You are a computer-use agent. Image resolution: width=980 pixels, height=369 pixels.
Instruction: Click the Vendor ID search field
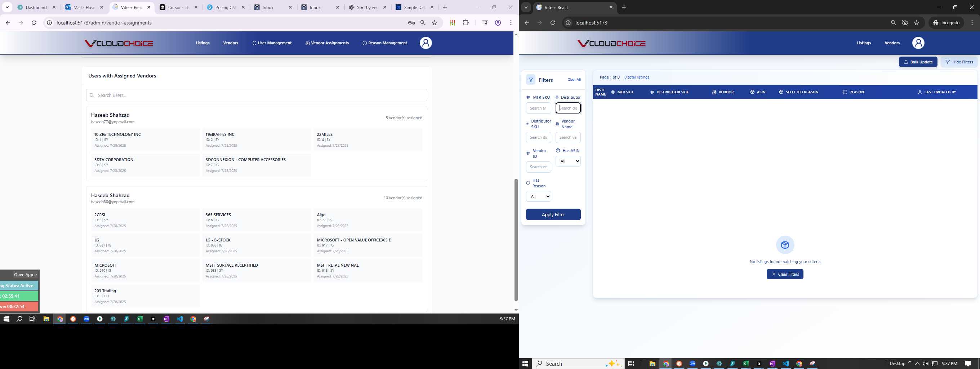click(539, 167)
